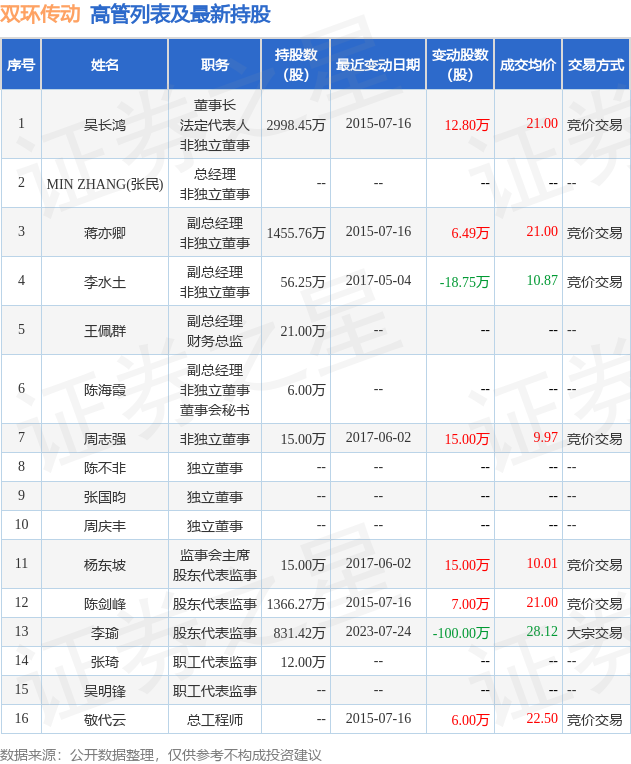Click the average price 10.01
The height and width of the screenshot is (764, 631).
tap(542, 563)
